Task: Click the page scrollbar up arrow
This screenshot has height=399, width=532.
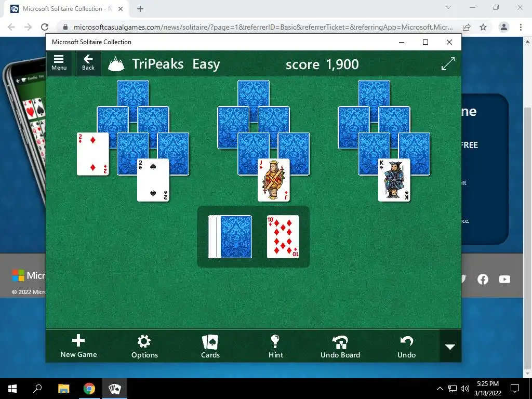Action: tap(528, 42)
